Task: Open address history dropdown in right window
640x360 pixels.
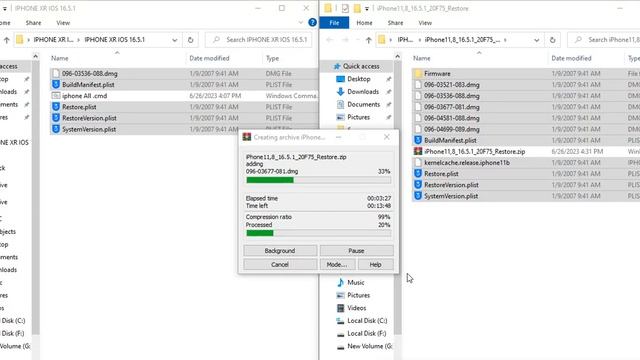Action: (x=537, y=40)
